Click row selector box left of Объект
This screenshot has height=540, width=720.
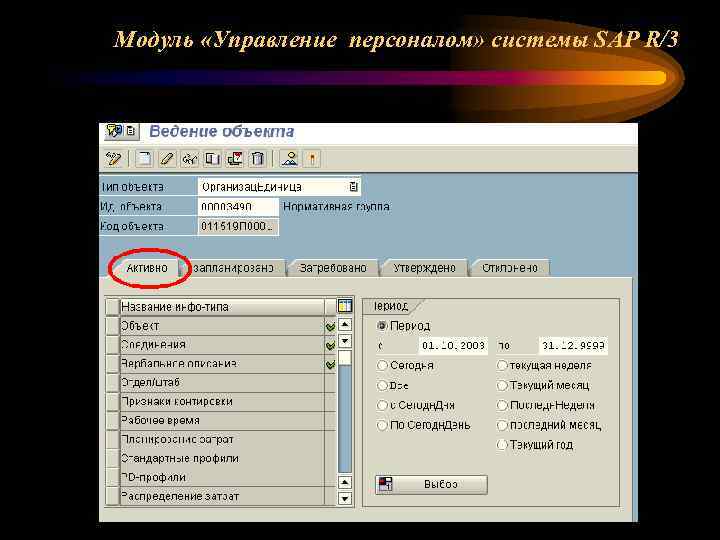coord(112,326)
